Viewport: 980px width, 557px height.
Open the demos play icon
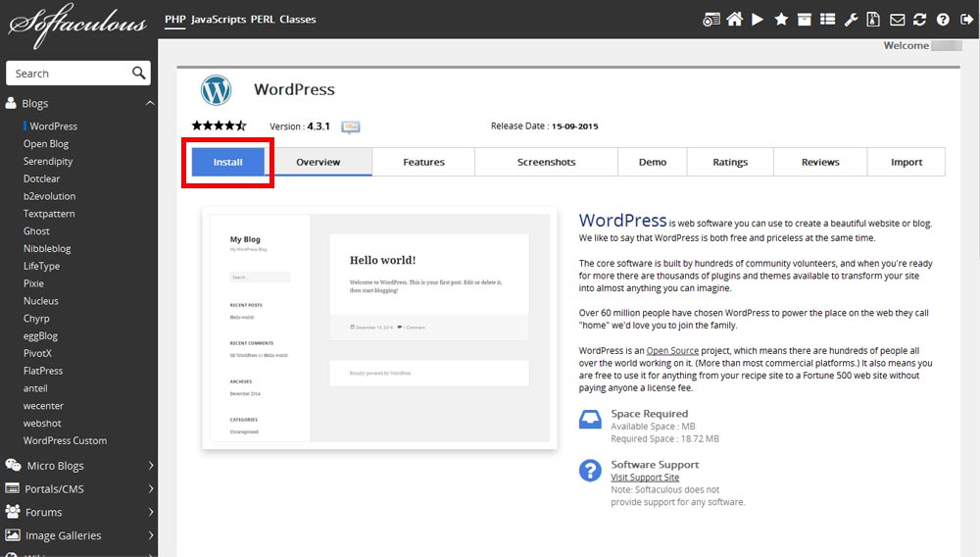(758, 20)
